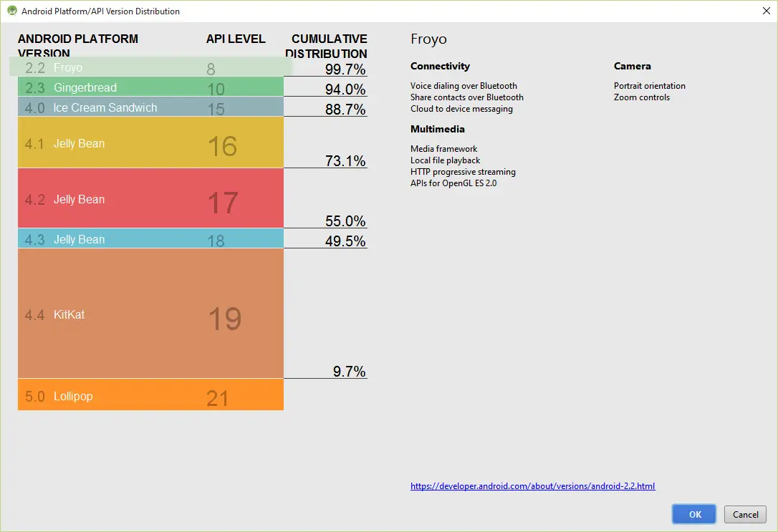Click the API LEVEL column header

236,39
